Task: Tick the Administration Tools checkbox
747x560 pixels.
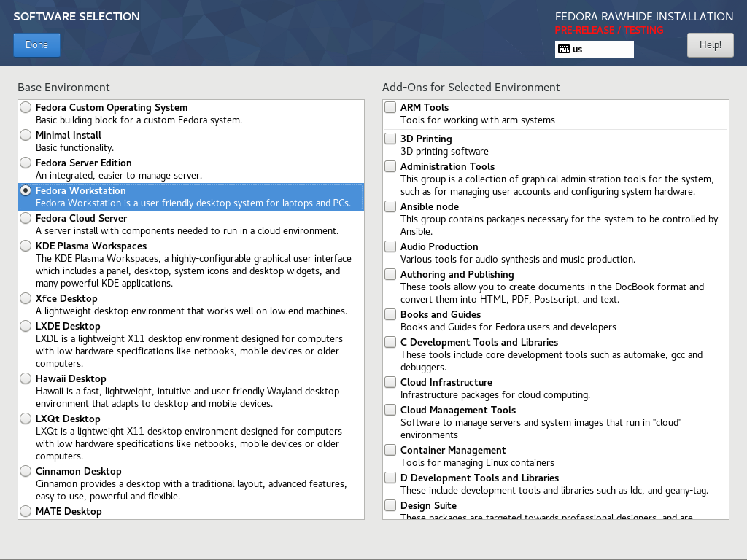Action: [x=390, y=166]
